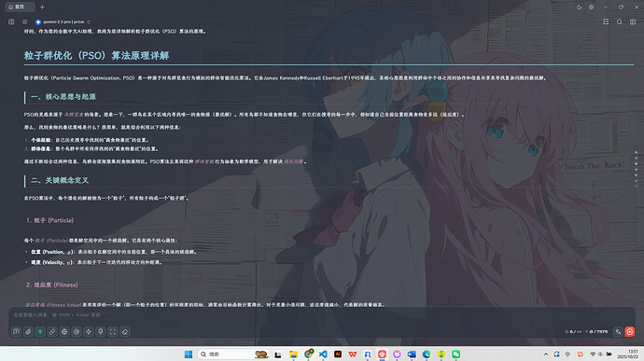This screenshot has width=644, height=361.
Task: Open File Explorer from taskbar
Action: (x=293, y=354)
